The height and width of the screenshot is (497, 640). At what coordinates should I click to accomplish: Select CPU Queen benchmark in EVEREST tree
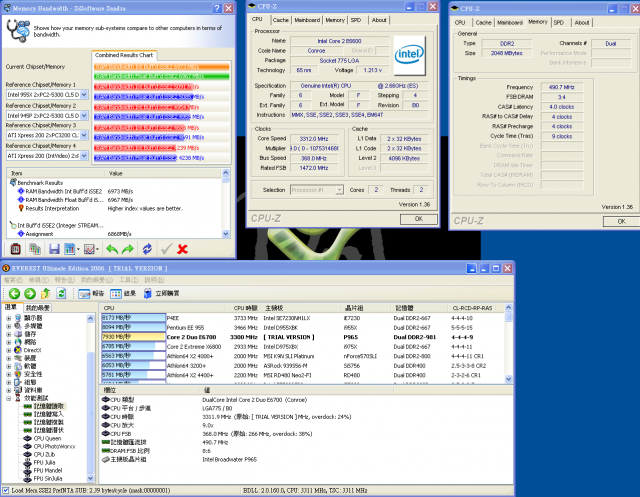(x=47, y=438)
